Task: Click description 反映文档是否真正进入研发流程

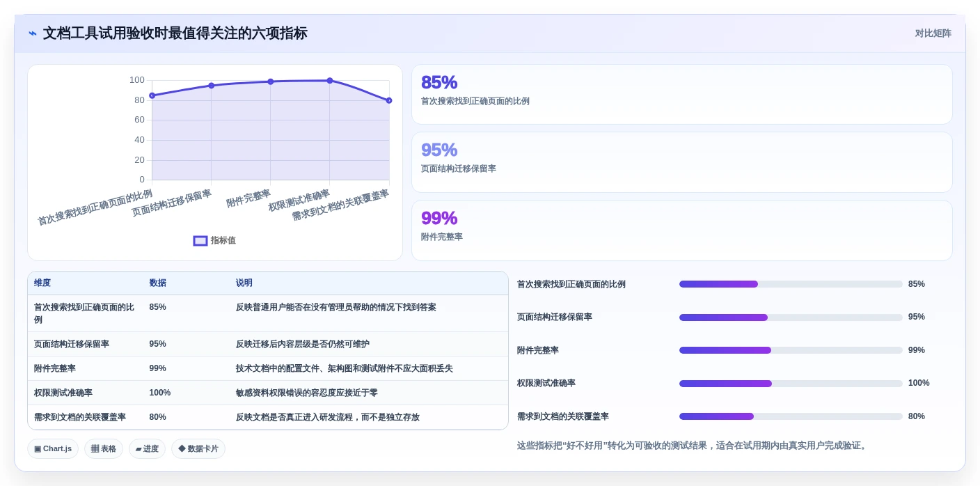Action: [x=328, y=417]
